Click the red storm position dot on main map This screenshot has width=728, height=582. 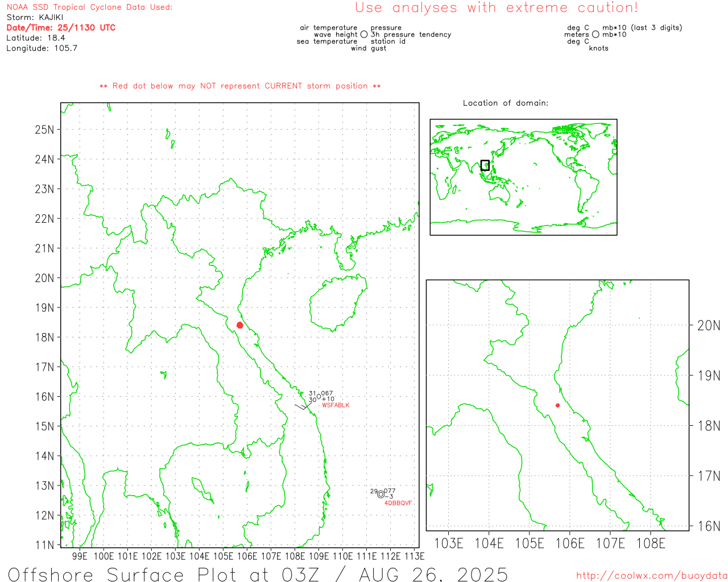pyautogui.click(x=240, y=325)
